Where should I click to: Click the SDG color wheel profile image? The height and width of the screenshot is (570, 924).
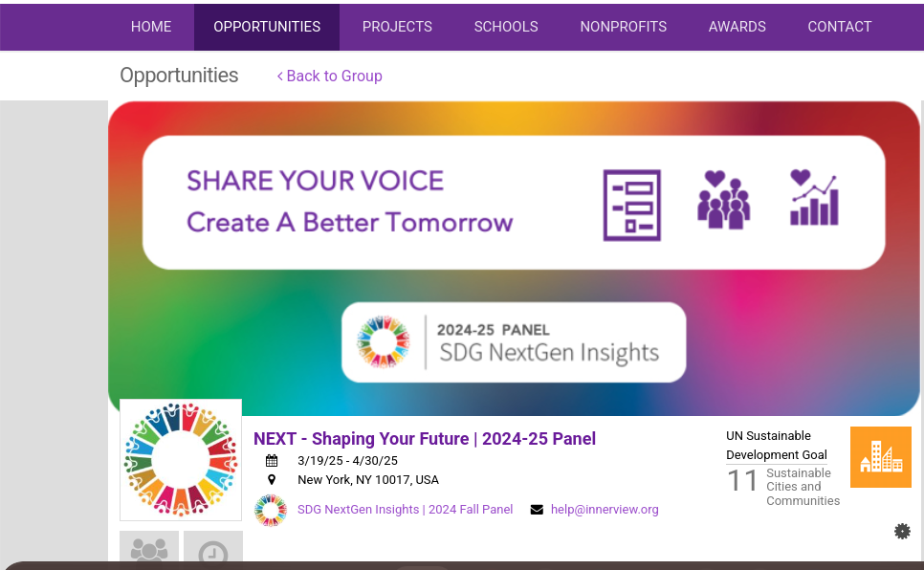[181, 459]
